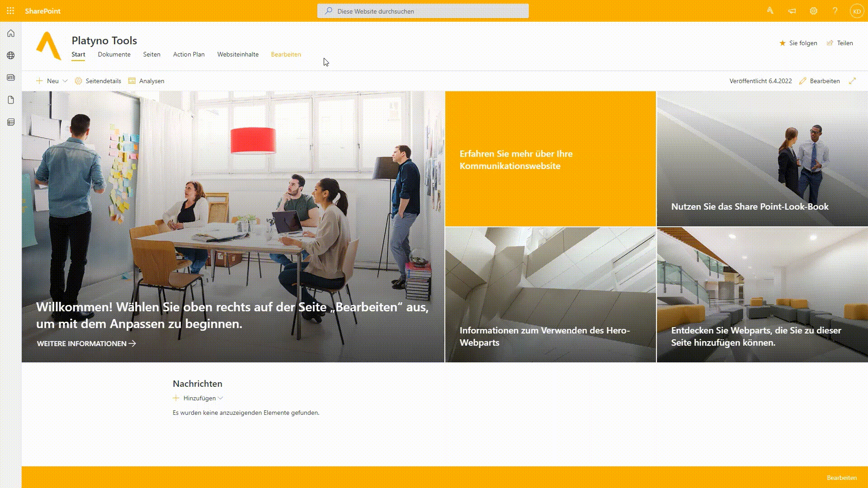Viewport: 868px width, 488px height.
Task: Open the app launcher waffle icon
Action: click(x=10, y=11)
